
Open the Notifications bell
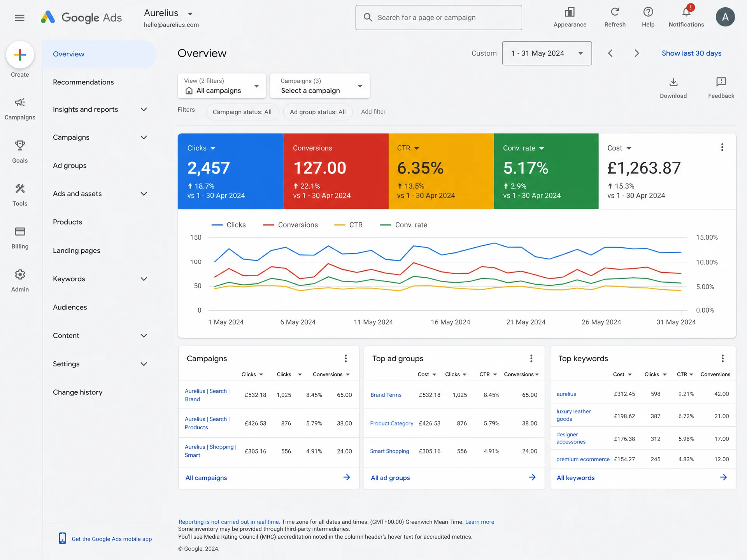[x=687, y=12]
